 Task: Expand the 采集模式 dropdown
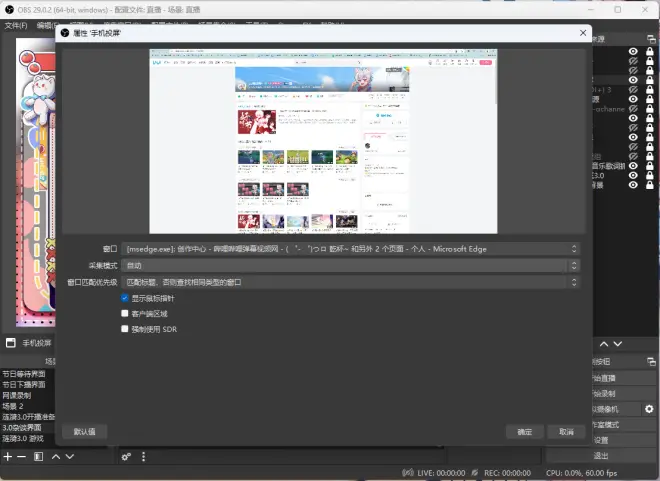[351, 266]
